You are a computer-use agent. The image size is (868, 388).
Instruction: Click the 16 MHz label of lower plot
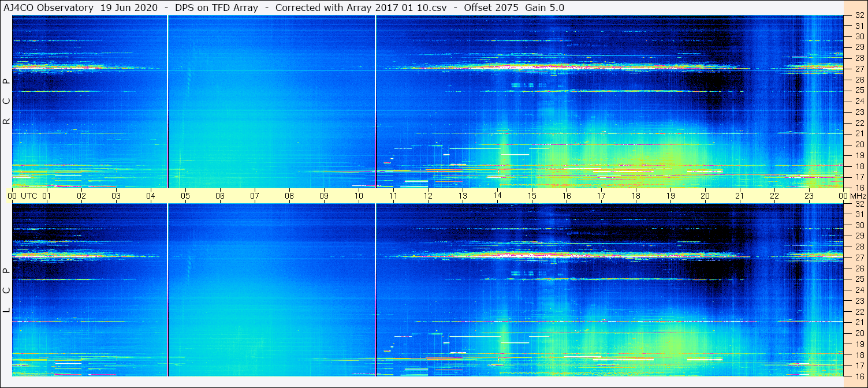pyautogui.click(x=859, y=376)
